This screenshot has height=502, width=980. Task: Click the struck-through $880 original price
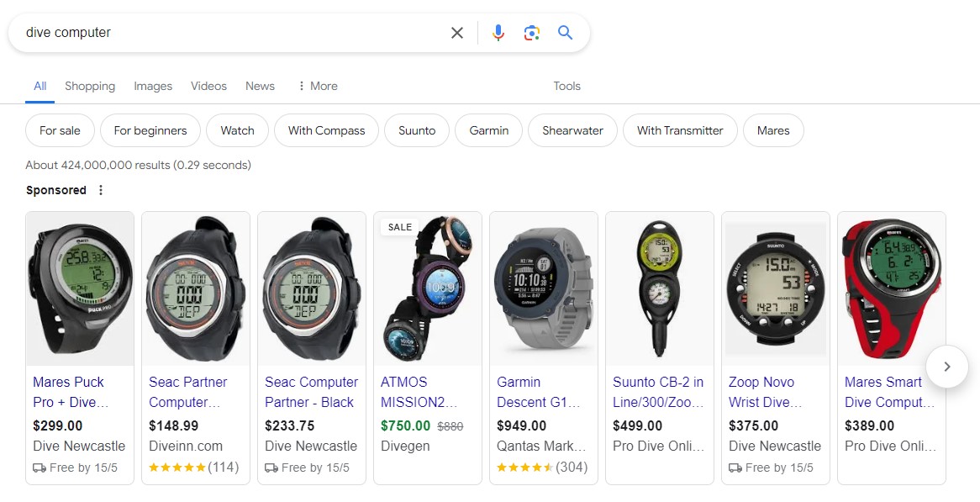pyautogui.click(x=450, y=426)
